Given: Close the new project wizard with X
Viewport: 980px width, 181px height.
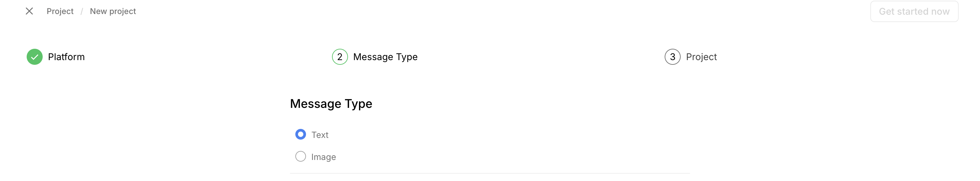Looking at the screenshot, I should click(29, 11).
